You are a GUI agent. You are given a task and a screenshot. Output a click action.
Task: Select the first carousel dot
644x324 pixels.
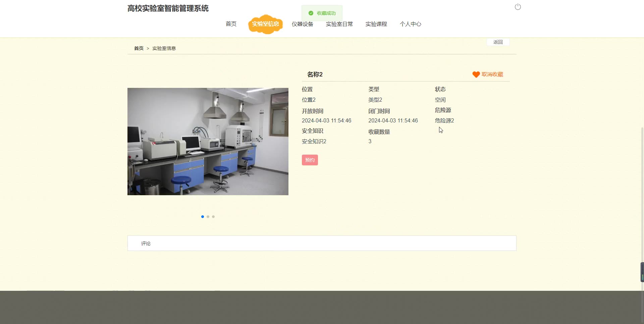202,217
